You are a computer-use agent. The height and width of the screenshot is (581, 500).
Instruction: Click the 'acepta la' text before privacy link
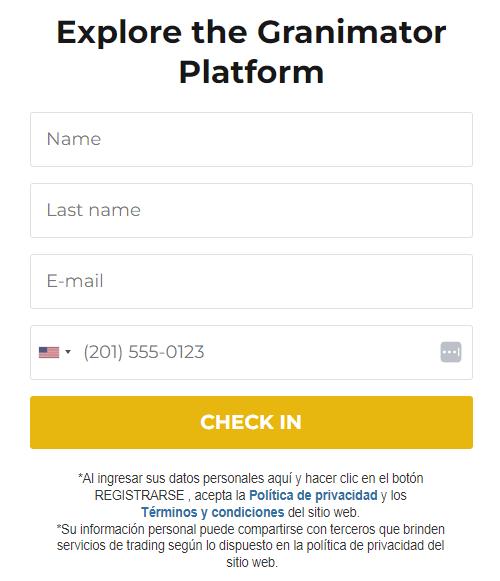click(220, 495)
